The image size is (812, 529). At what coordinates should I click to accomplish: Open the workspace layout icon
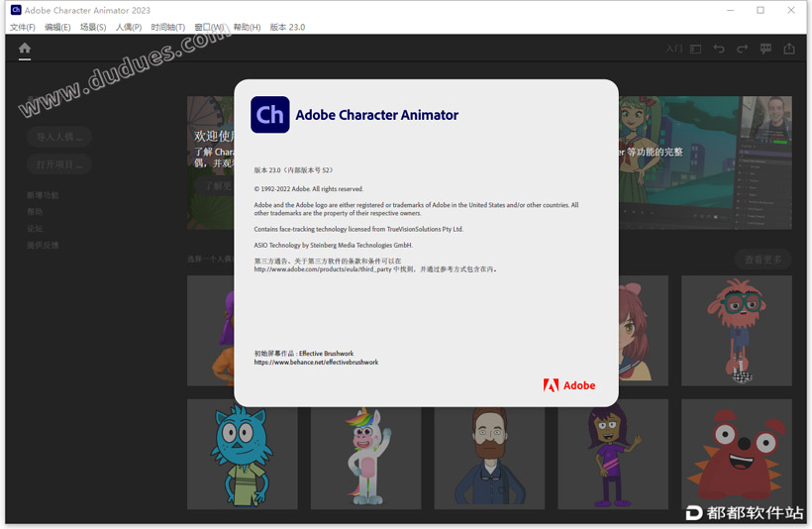pos(695,49)
